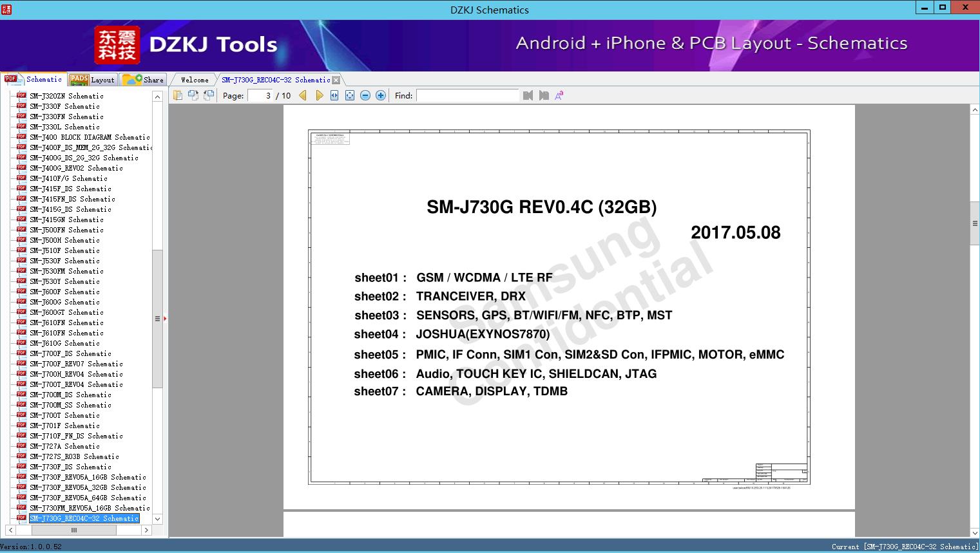Screen dimensions: 980x553
Task: Select the SM-J730G_REC04C-32 Schematic document tab
Action: tap(276, 80)
